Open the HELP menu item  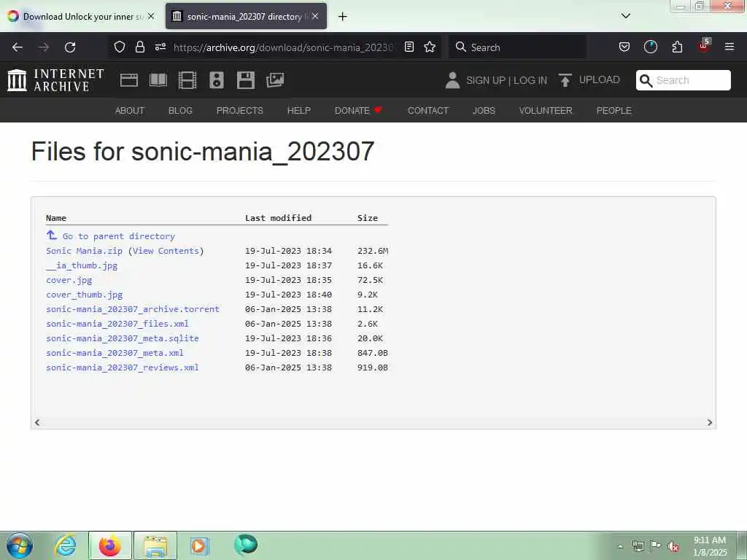click(298, 111)
